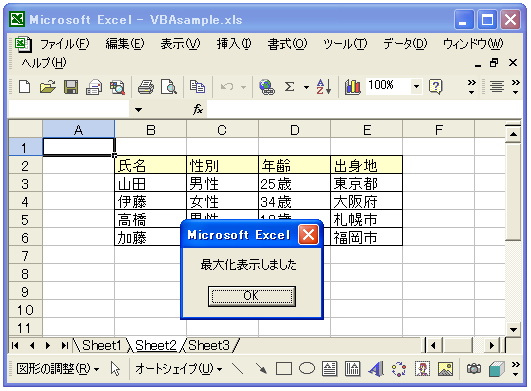Click OK in the message dialog

click(x=252, y=296)
